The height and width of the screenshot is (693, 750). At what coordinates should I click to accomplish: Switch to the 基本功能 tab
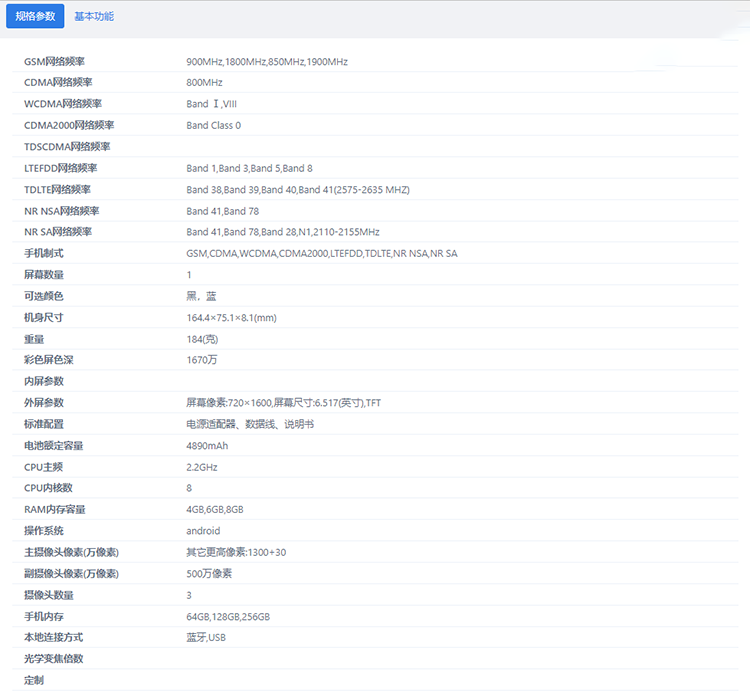coord(94,16)
